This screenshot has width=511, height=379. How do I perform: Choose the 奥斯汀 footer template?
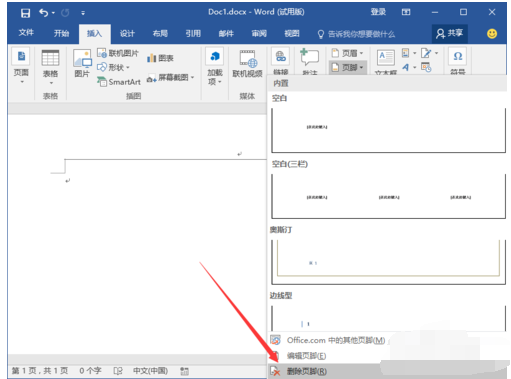[388, 262]
